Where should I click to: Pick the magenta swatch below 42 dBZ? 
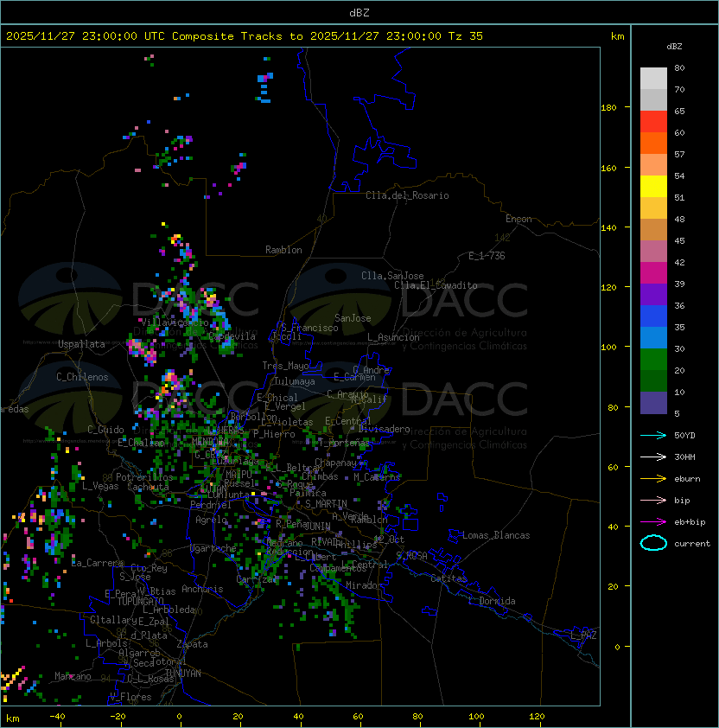point(653,273)
